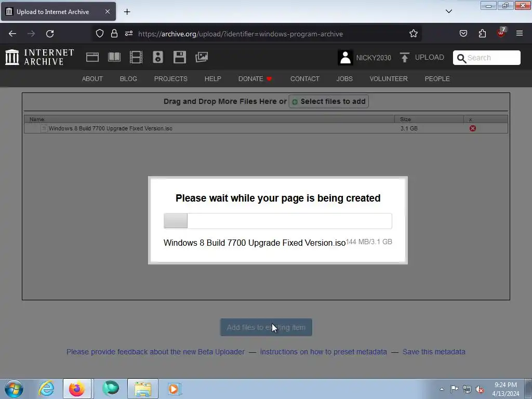Open the Beta Uploader feedback link
The width and height of the screenshot is (532, 399).
pyautogui.click(x=155, y=352)
